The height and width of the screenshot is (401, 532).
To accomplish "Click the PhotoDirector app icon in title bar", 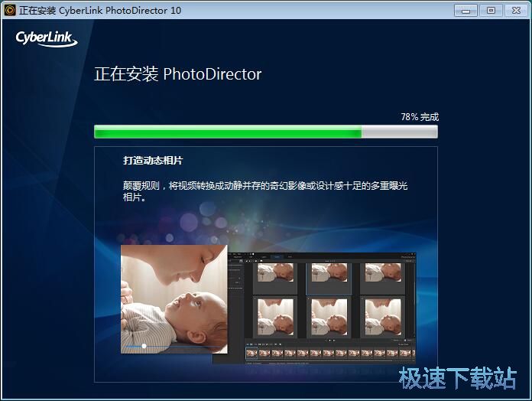I will (x=10, y=10).
